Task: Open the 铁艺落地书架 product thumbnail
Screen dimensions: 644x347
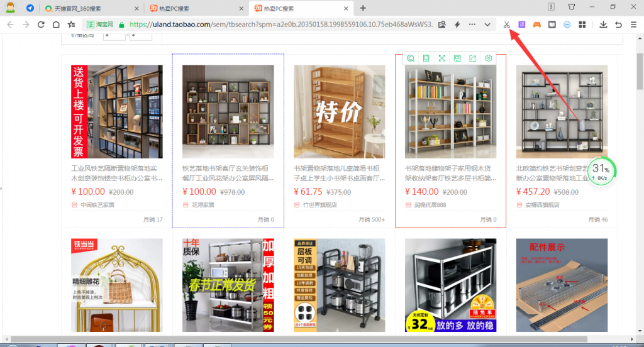Action: [x=228, y=112]
